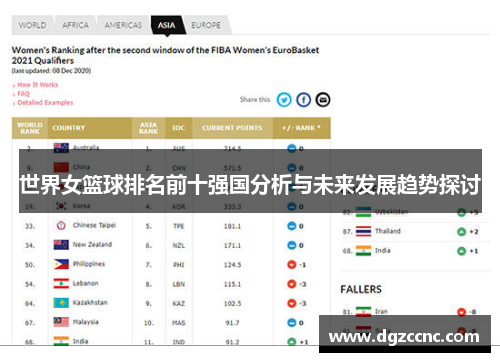Click the TPE IOC code cell
The image size is (500, 362).
[179, 226]
